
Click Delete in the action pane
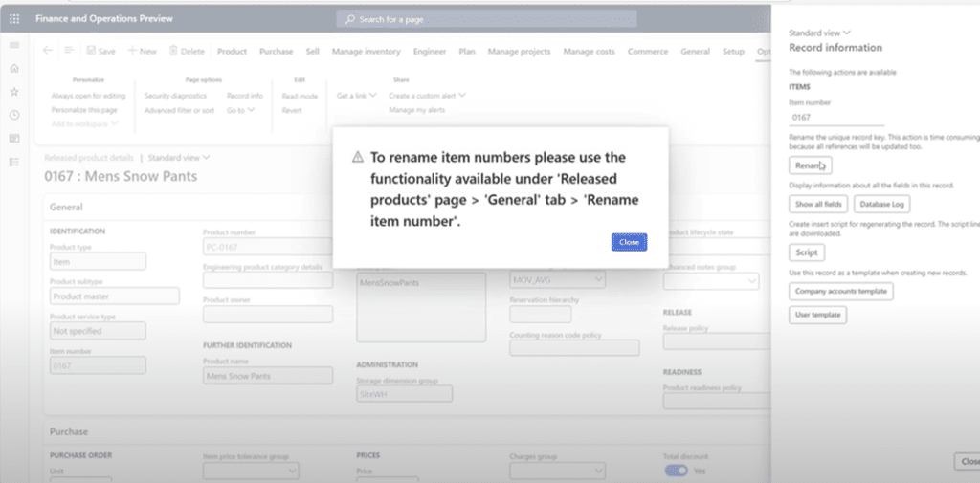(187, 52)
